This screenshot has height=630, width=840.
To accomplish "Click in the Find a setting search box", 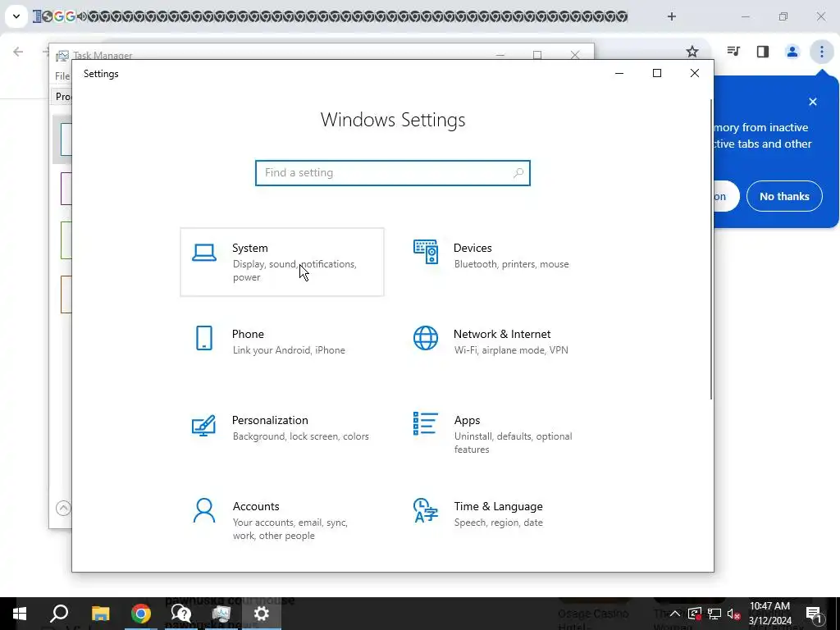I will tap(393, 173).
